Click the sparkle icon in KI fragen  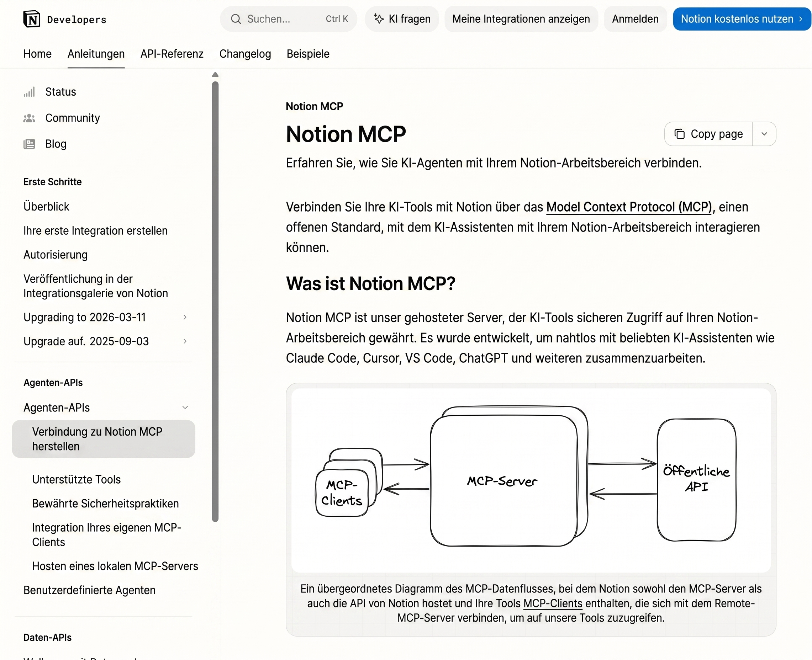pos(379,18)
